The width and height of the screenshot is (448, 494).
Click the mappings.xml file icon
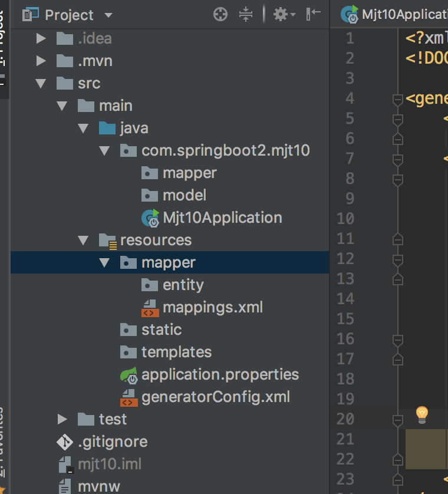(x=150, y=307)
